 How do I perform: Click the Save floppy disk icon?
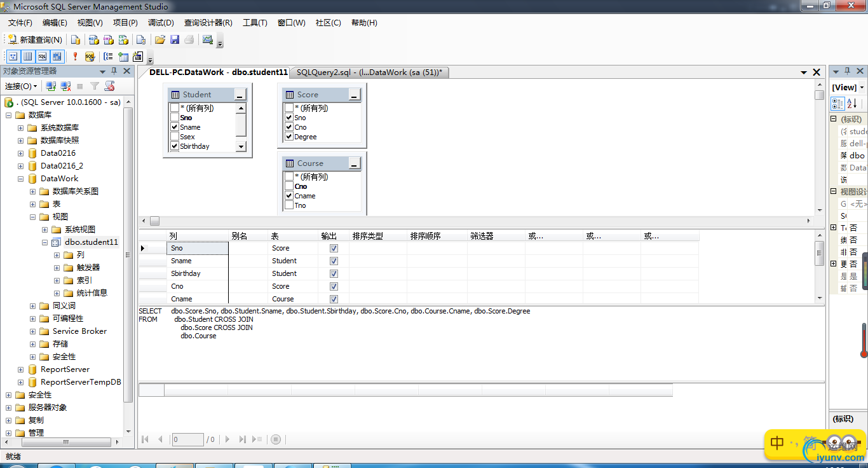pos(175,40)
